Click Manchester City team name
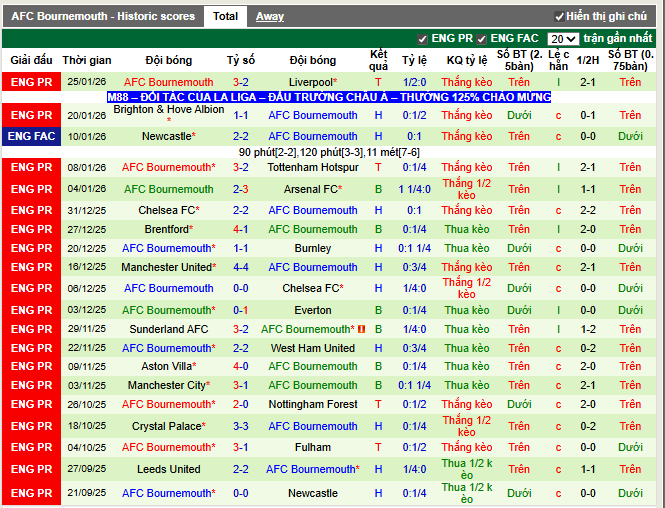Screen dimensions: 665x508 (168, 385)
